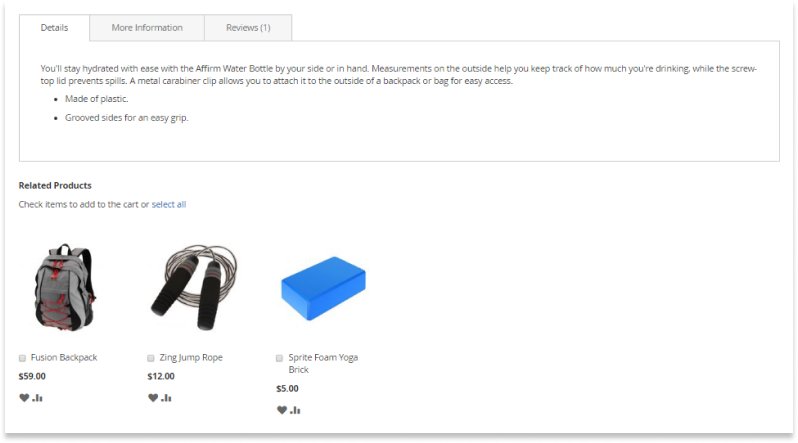
Task: Click the select all link
Action: click(x=169, y=204)
